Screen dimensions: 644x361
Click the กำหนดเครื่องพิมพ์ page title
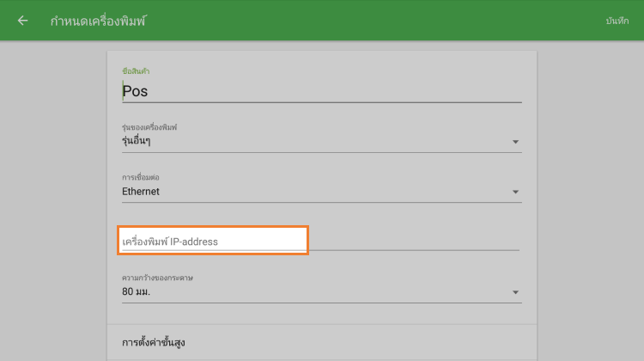[98, 21]
